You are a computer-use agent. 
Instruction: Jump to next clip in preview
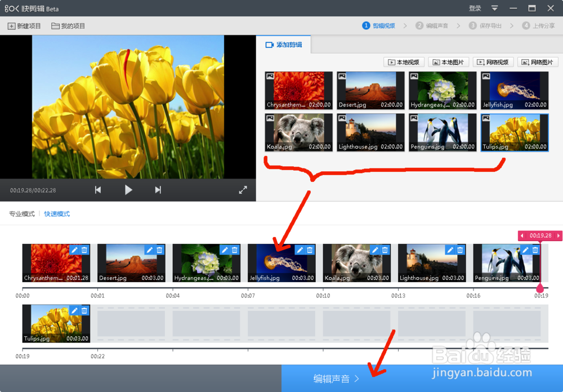coord(158,190)
